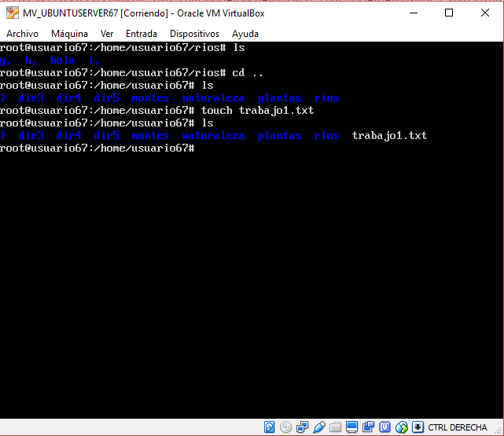Open the Ayuda menu
Image resolution: width=504 pixels, height=436 pixels.
coord(245,34)
